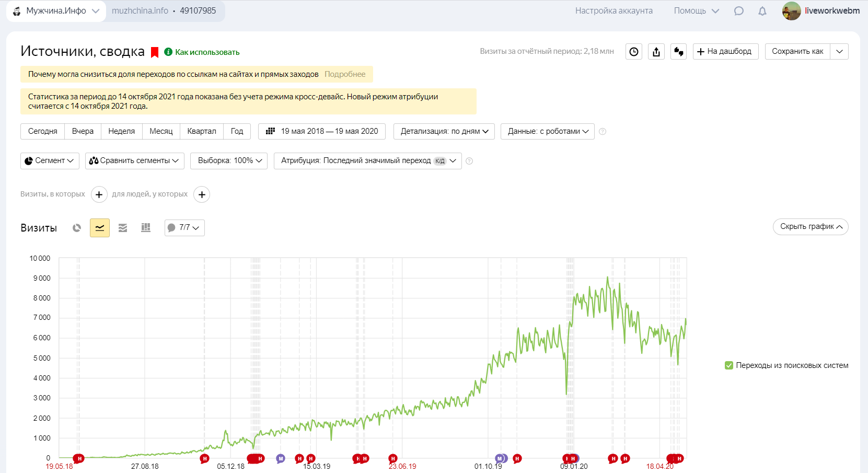This screenshot has width=868, height=473.
Task: Open the Как использовать guide link
Action: (x=207, y=52)
